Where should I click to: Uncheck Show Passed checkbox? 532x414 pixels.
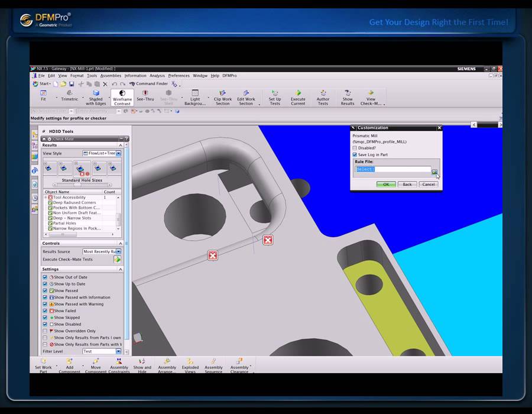(x=45, y=291)
